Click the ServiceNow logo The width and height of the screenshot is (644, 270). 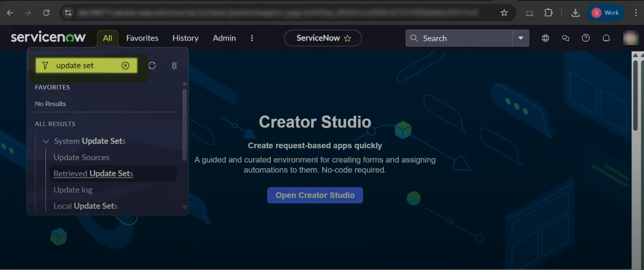pos(48,37)
